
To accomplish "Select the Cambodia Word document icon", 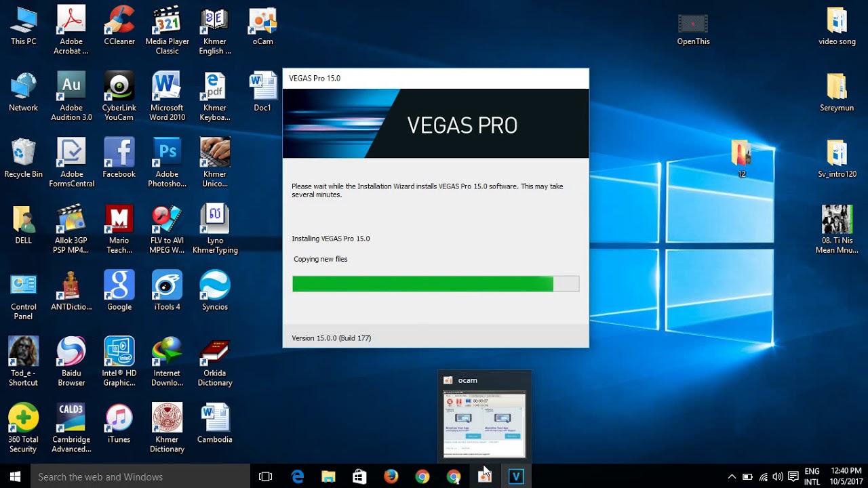I will (x=215, y=424).
